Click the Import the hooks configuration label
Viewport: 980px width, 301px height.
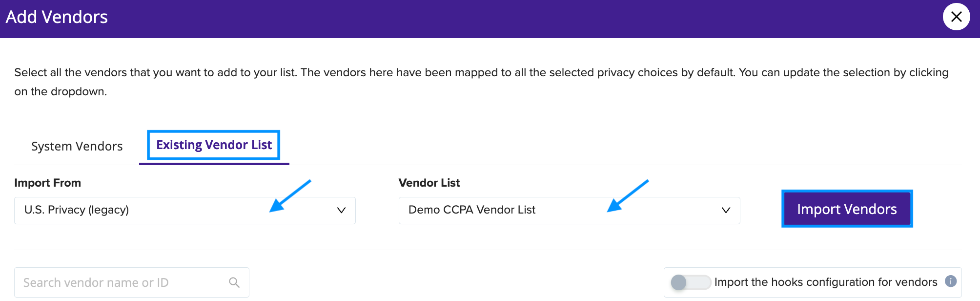826,282
